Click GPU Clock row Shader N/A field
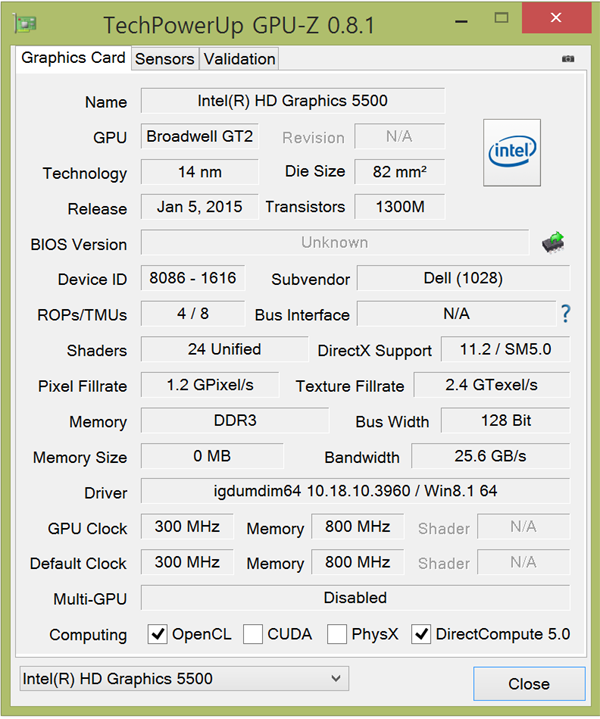 click(x=523, y=526)
